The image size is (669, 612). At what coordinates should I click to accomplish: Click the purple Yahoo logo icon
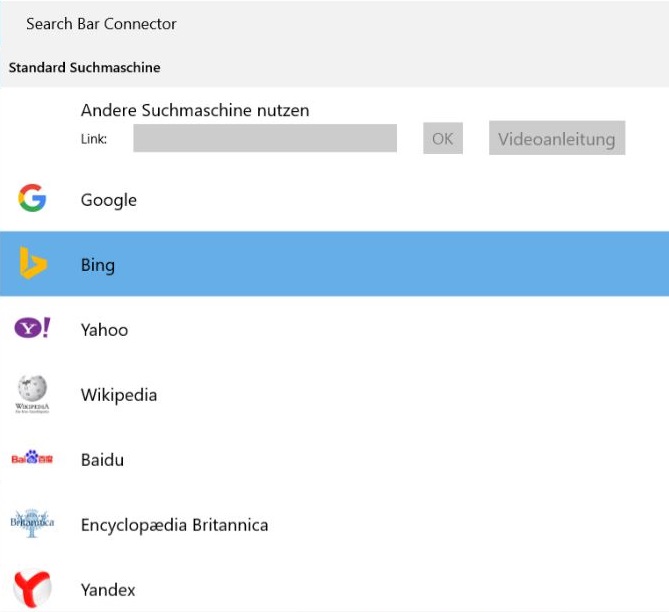tap(32, 328)
